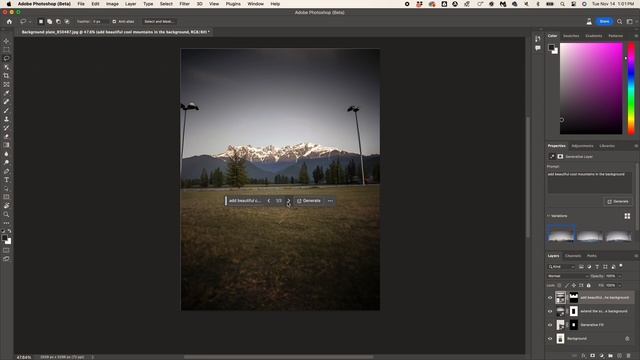This screenshot has width=640, height=360.
Task: Click the blue Share button
Action: [x=604, y=21]
